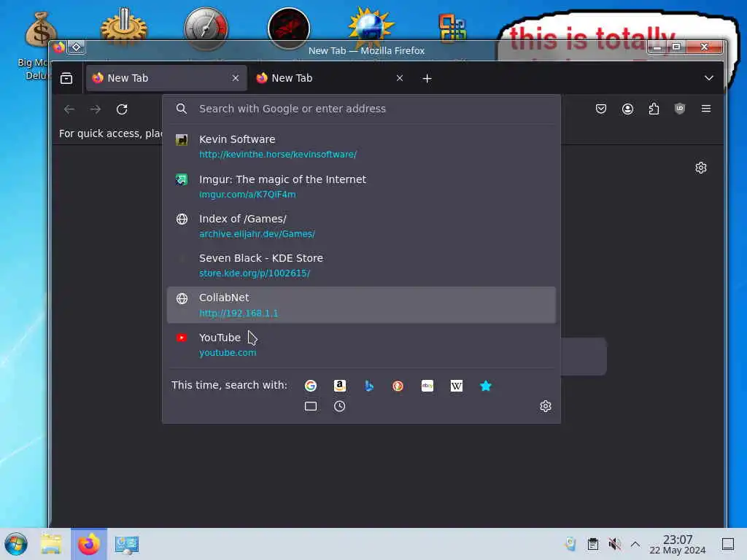Viewport: 747px width, 560px height.
Task: Open the CollabNet suggestion
Action: (361, 305)
